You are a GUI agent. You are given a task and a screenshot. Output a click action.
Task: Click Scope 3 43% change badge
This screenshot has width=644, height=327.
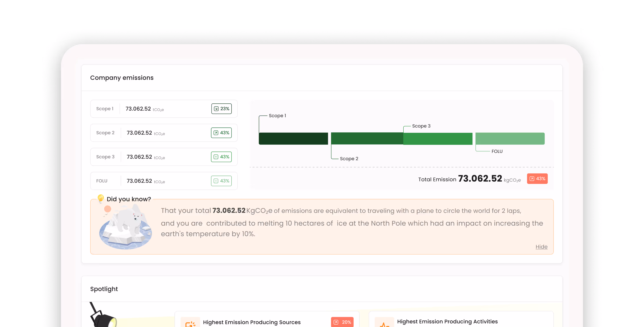coord(221,157)
